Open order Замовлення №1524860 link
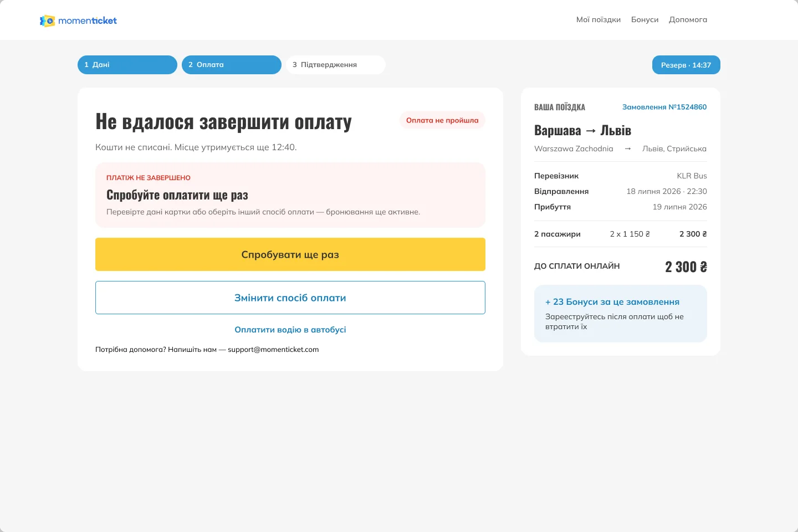 [x=664, y=107]
